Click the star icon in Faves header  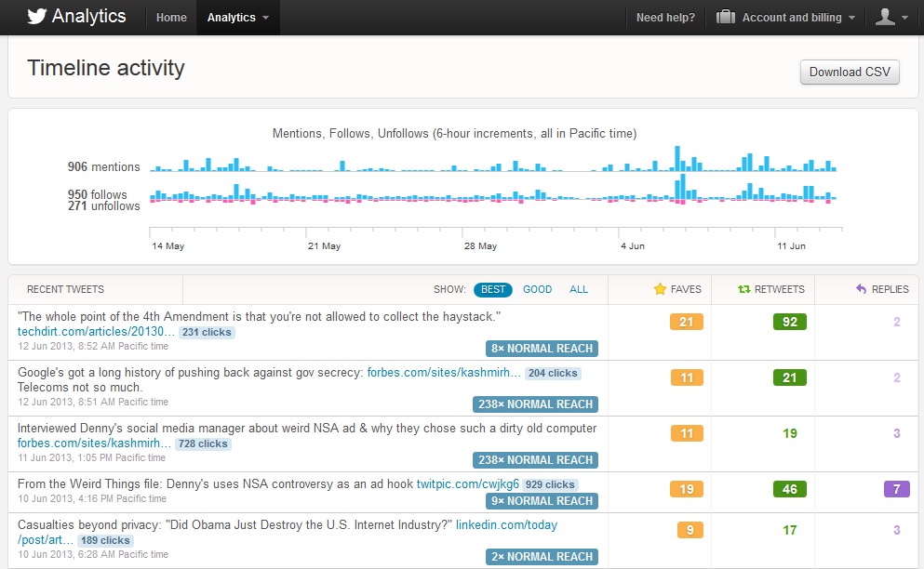pos(660,289)
